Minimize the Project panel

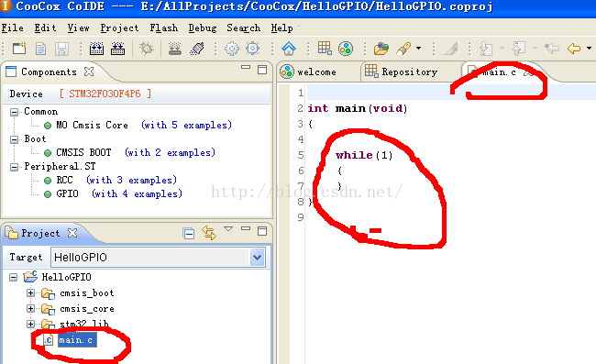pyautogui.click(x=246, y=228)
